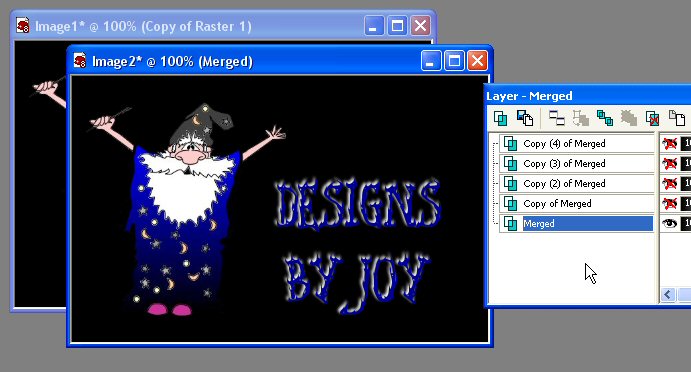Screen dimensions: 691x372
Task: Click the Image2 title bar app icon
Action: tap(80, 60)
